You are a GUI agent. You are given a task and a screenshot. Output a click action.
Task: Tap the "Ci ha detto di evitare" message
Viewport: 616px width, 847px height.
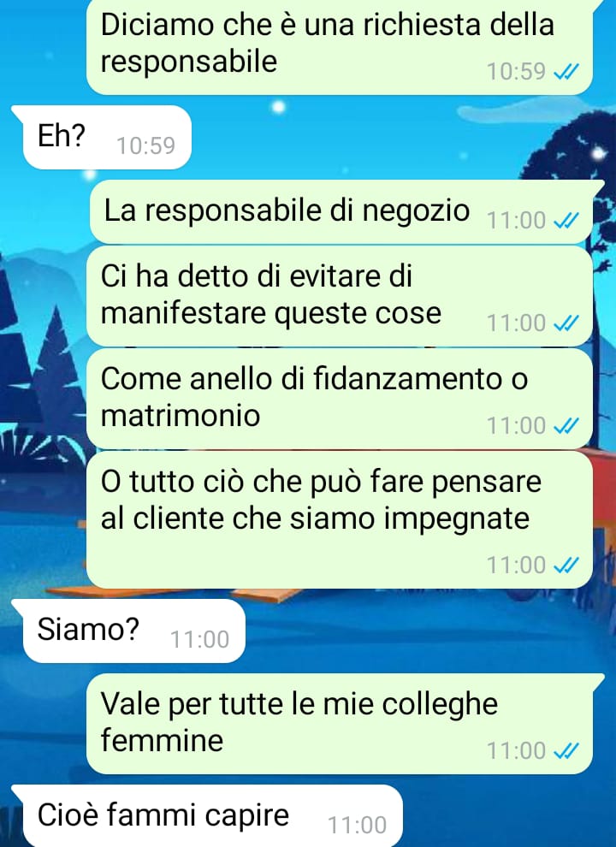[340, 295]
